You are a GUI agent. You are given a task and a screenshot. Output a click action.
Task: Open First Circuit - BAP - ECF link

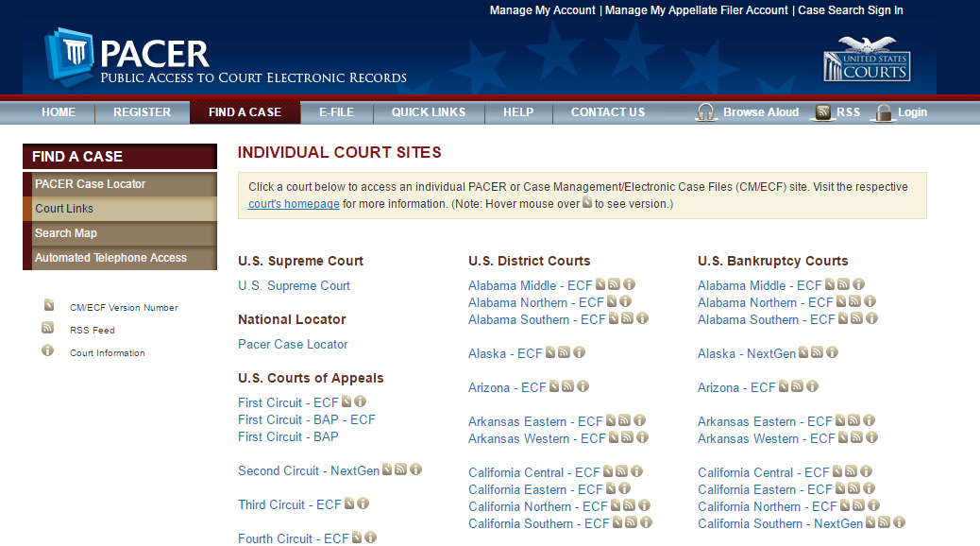tap(306, 419)
